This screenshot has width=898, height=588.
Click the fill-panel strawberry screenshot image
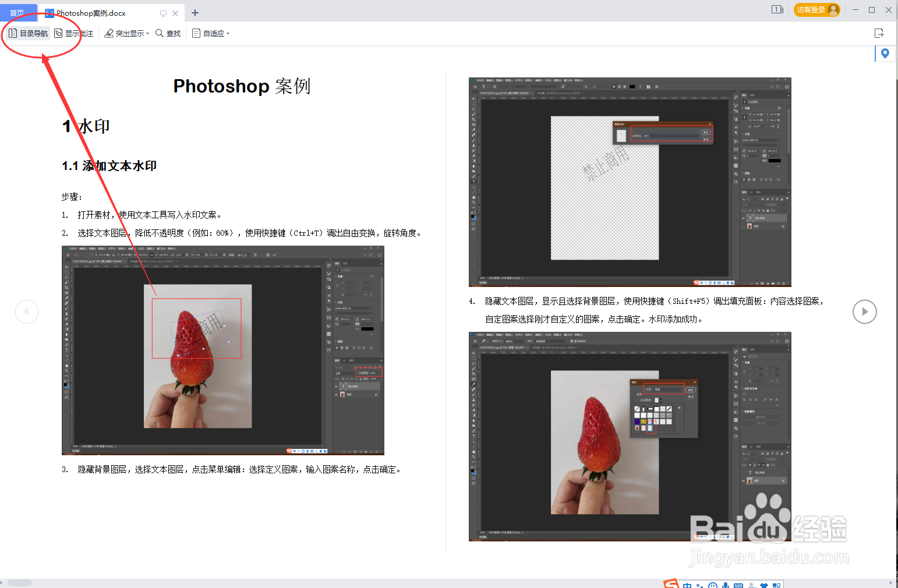coord(630,437)
